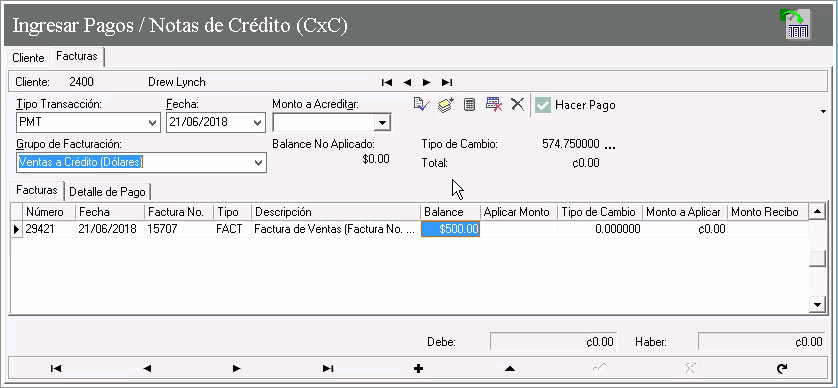The image size is (838, 388).
Task: Click the stacked notes with plus icon
Action: tap(446, 104)
